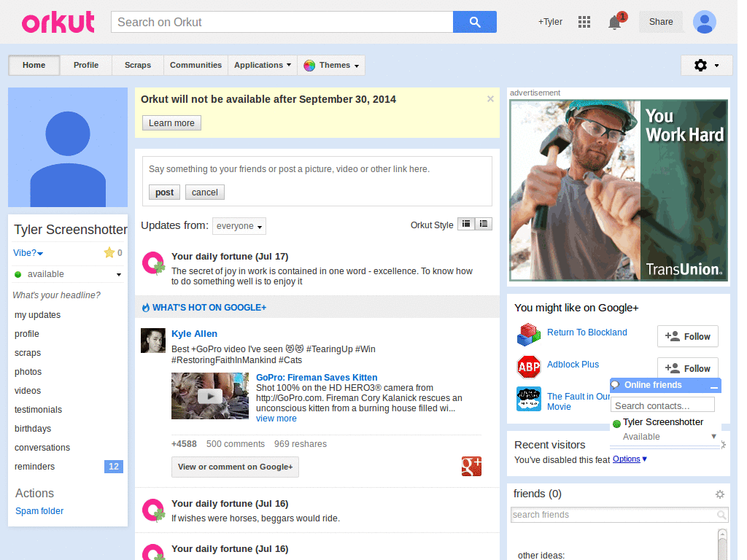Expand the available status dropdown
Viewport: 747px width, 560px height.
point(119,275)
